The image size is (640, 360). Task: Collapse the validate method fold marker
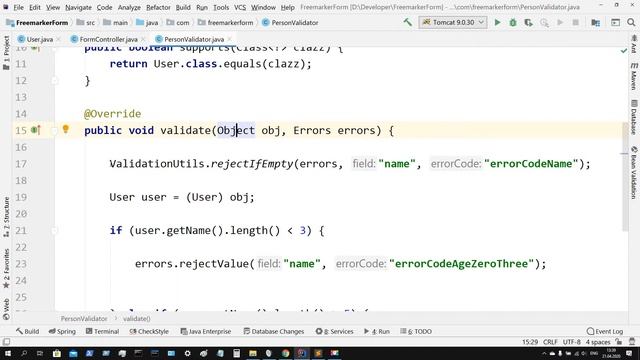click(54, 130)
